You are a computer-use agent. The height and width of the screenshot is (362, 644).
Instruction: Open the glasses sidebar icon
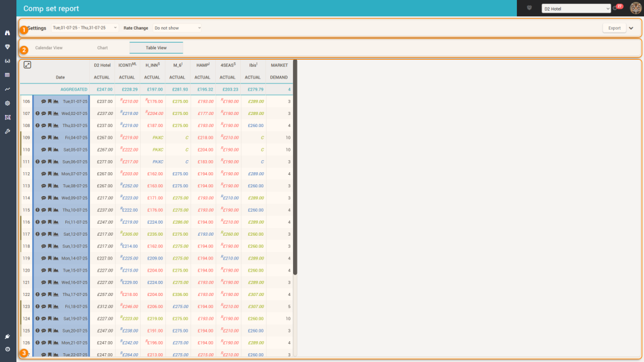pos(8,61)
